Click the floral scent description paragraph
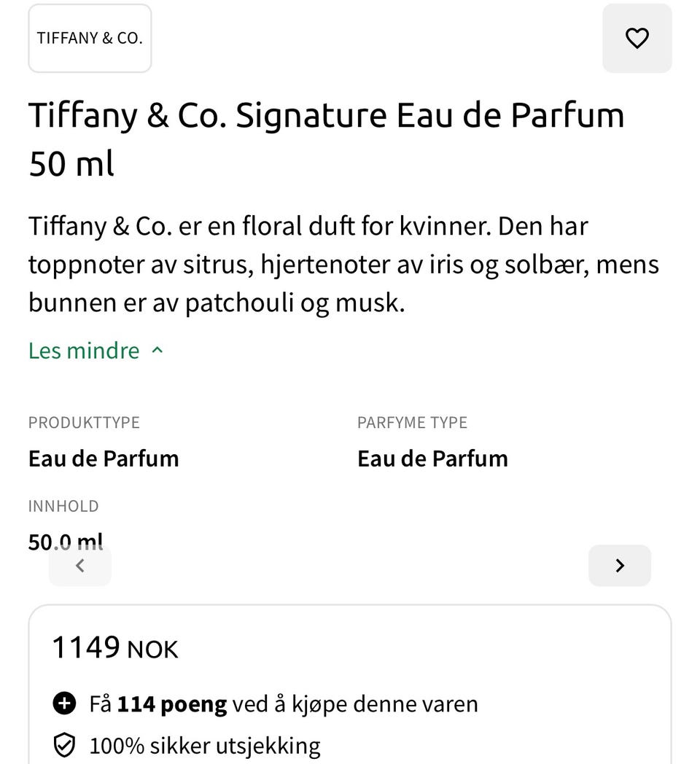The image size is (700, 764). [x=343, y=264]
